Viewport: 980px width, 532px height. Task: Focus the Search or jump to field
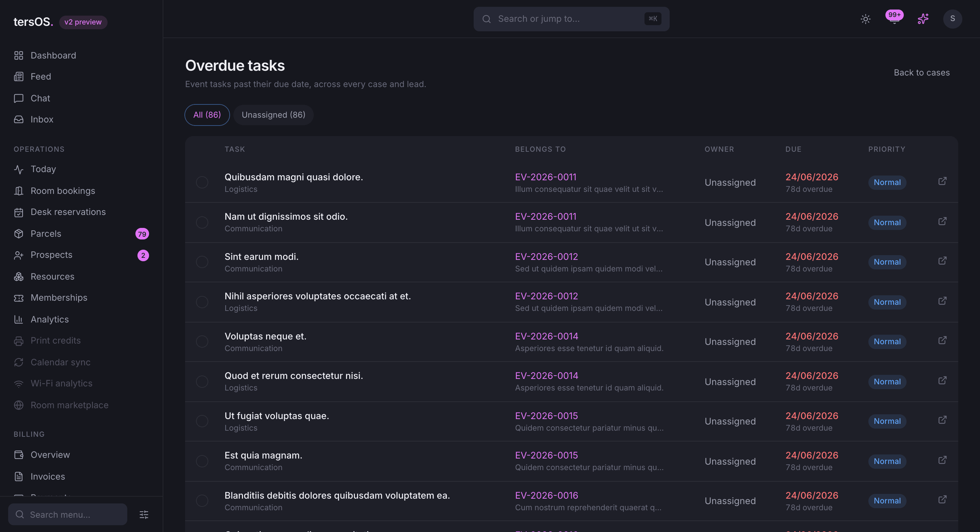(571, 19)
